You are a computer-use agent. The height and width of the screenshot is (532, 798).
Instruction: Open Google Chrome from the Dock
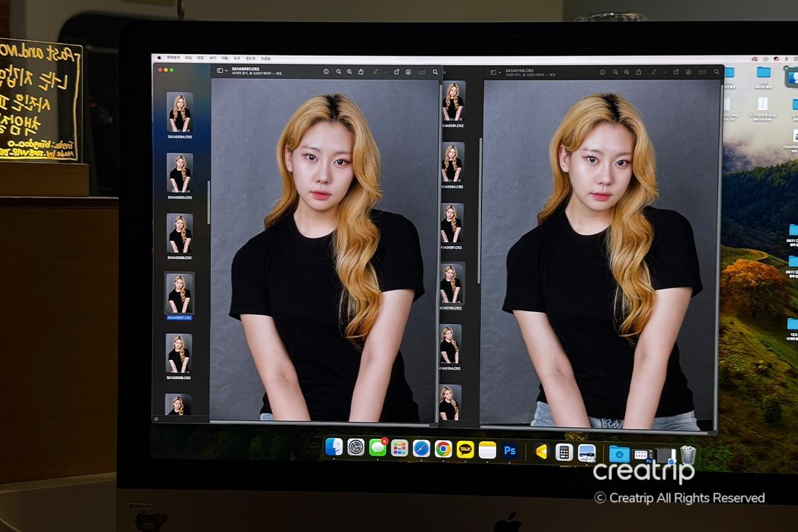point(443,449)
